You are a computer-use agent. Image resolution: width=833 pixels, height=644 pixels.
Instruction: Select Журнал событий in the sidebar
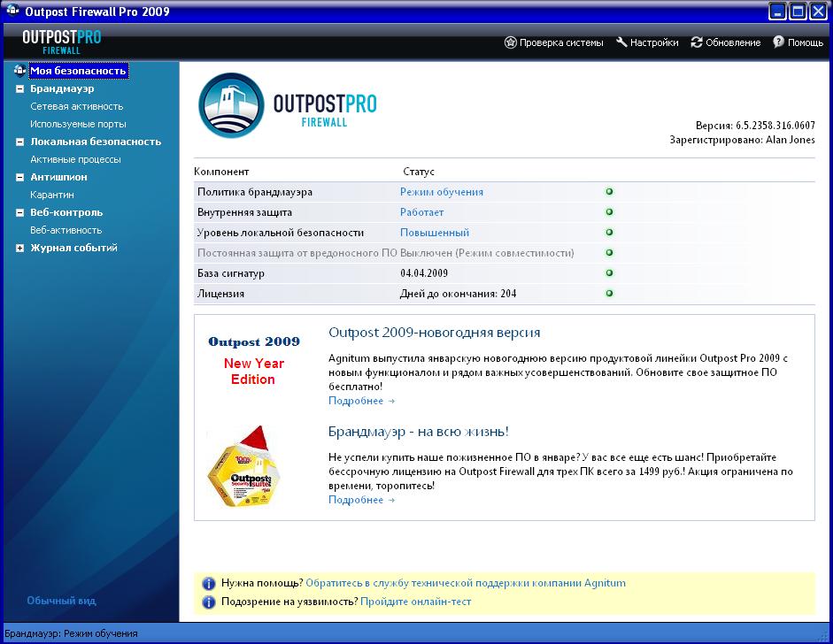pos(73,248)
